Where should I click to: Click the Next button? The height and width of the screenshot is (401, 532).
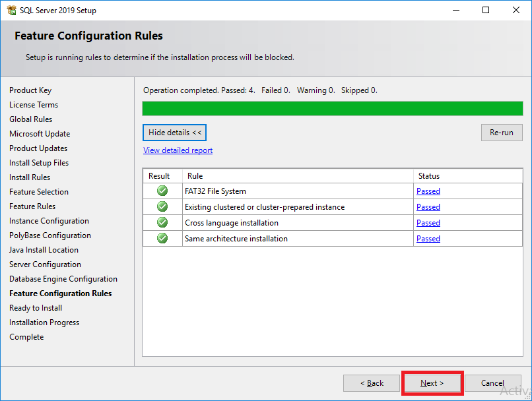(432, 383)
